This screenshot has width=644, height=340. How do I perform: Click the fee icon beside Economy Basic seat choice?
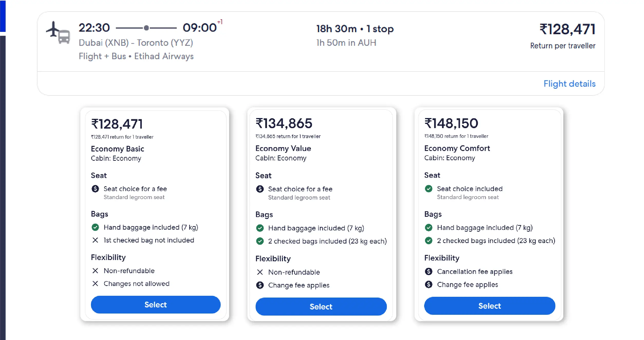(95, 189)
